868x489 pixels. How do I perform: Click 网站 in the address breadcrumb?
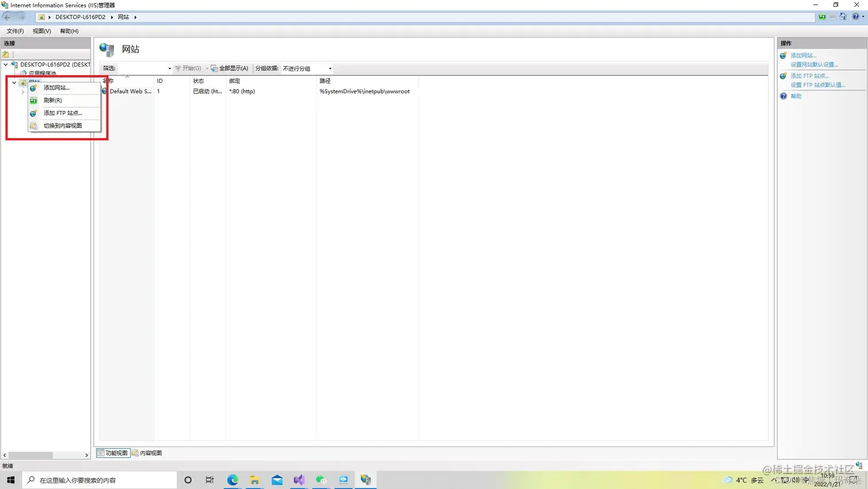coord(123,17)
